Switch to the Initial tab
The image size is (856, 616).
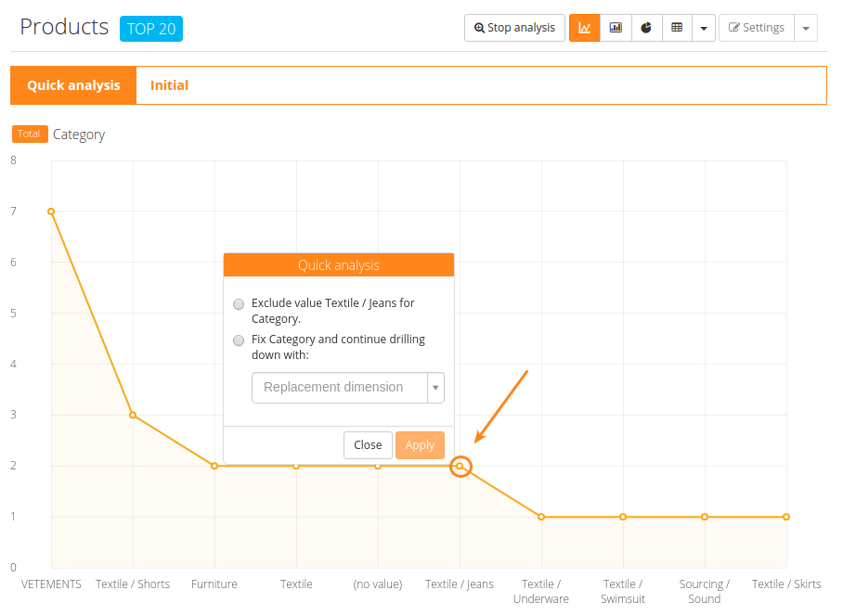click(169, 85)
